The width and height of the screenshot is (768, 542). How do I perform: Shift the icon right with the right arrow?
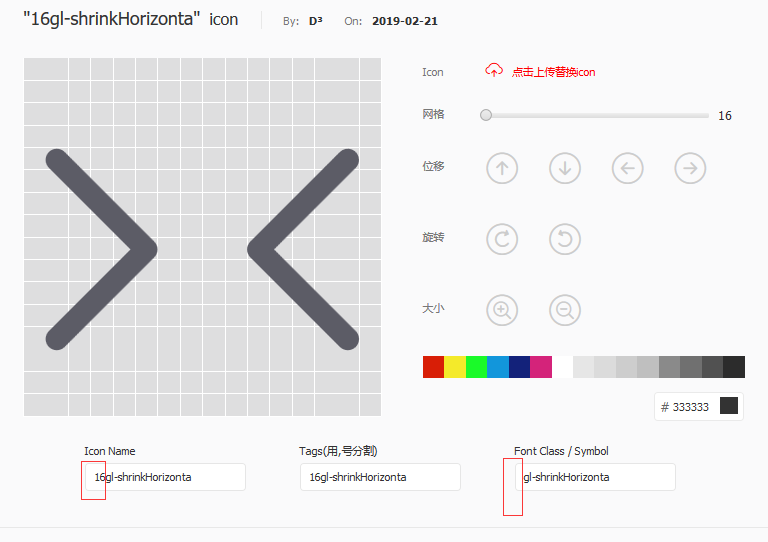pos(690,168)
